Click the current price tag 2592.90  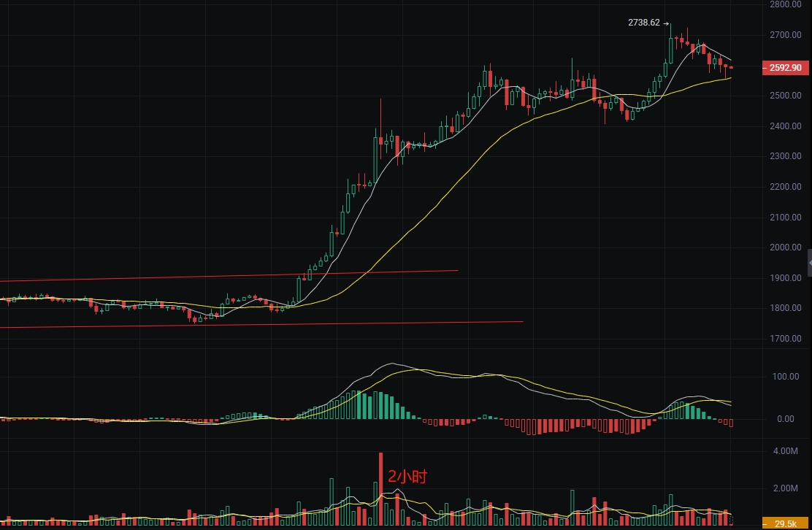(x=785, y=68)
